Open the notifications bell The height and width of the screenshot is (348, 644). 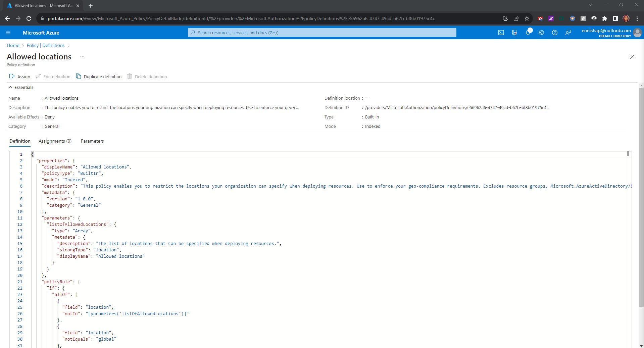528,33
